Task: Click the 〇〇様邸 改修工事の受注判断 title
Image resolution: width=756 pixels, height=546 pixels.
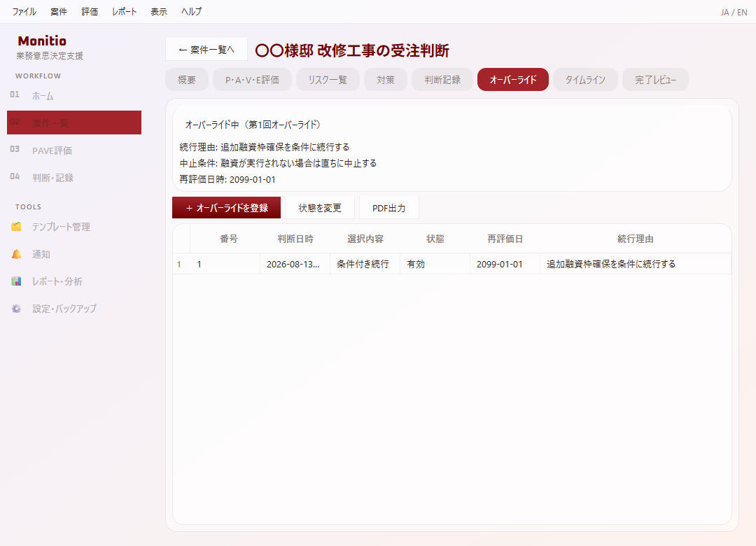Action: click(352, 50)
